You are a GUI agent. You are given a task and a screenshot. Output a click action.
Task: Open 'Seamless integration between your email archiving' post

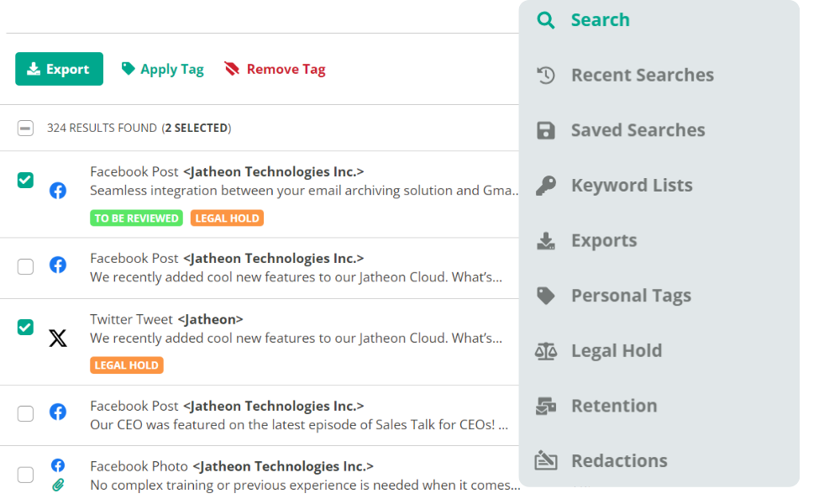click(x=304, y=191)
